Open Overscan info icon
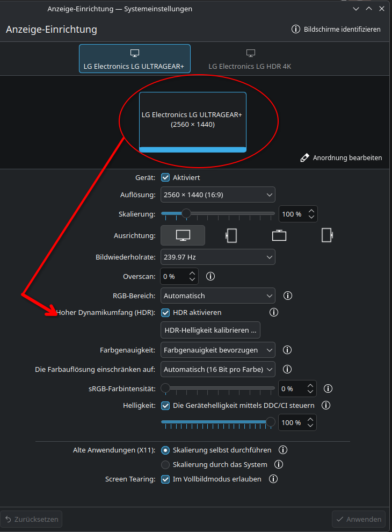 pos(210,277)
